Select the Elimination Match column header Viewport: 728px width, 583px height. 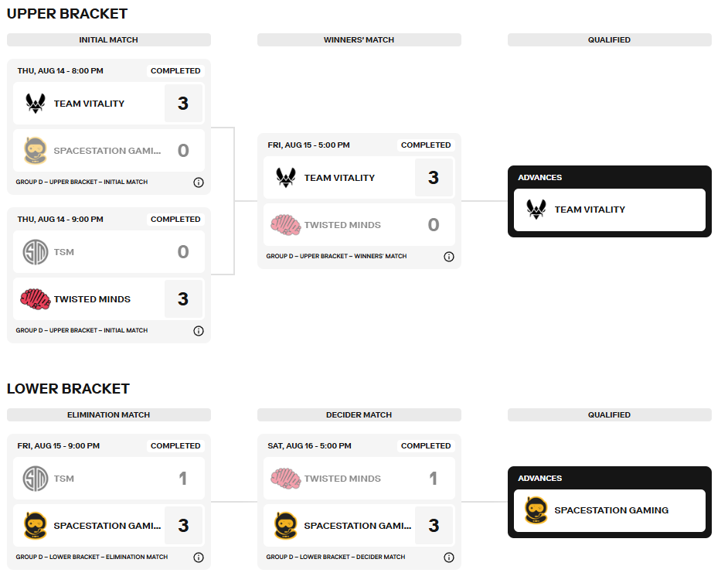(x=109, y=415)
